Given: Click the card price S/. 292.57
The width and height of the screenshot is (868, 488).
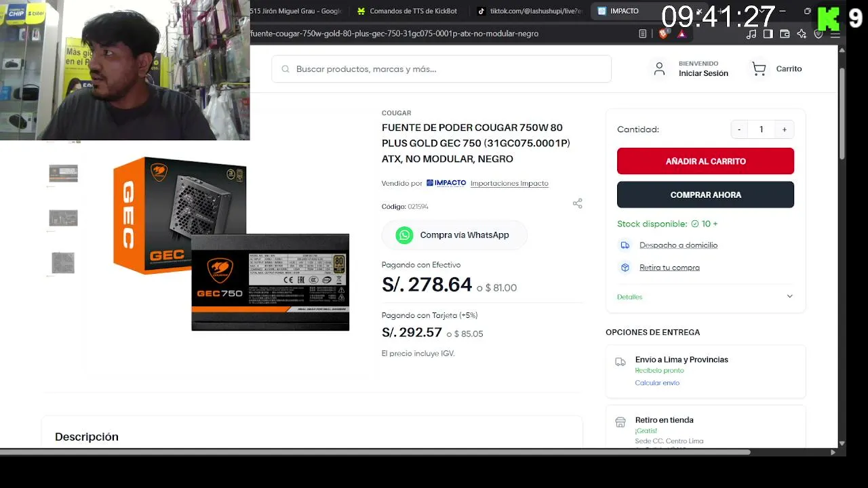Looking at the screenshot, I should (x=412, y=332).
